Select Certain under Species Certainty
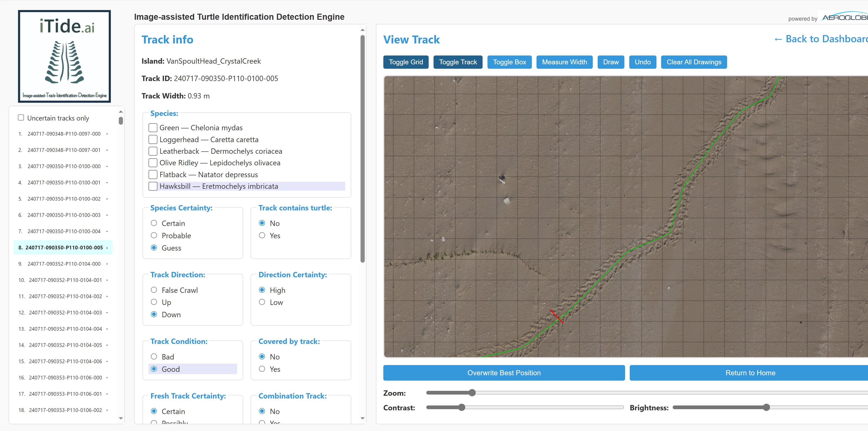Image resolution: width=868 pixels, height=431 pixels. [154, 223]
